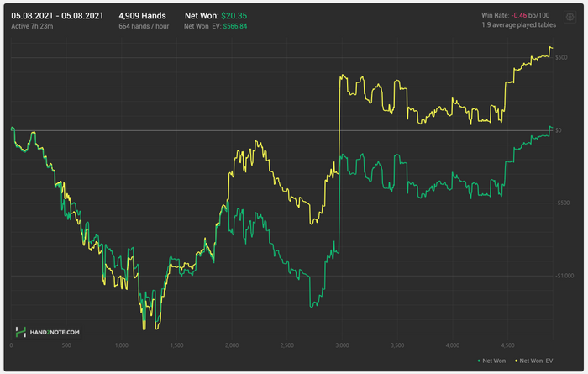Click the 1.9 average played tables text
The height and width of the screenshot is (374, 588).
tap(518, 25)
